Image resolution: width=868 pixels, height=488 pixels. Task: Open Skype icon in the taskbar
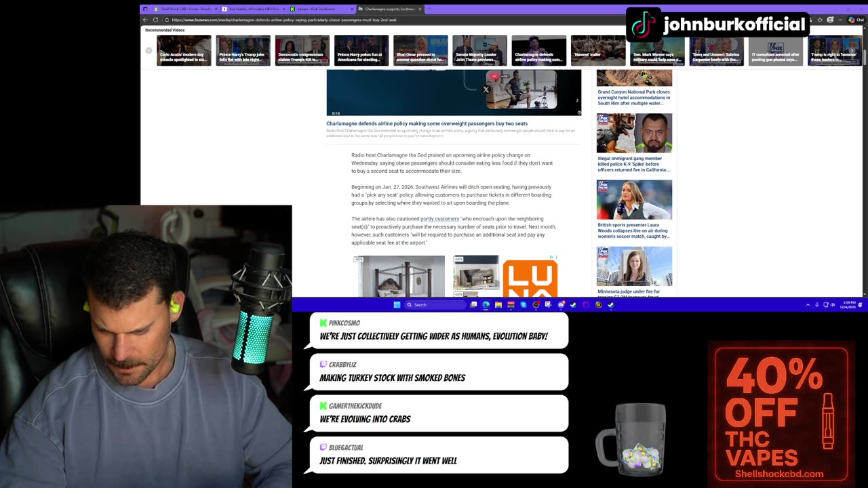pos(523,305)
